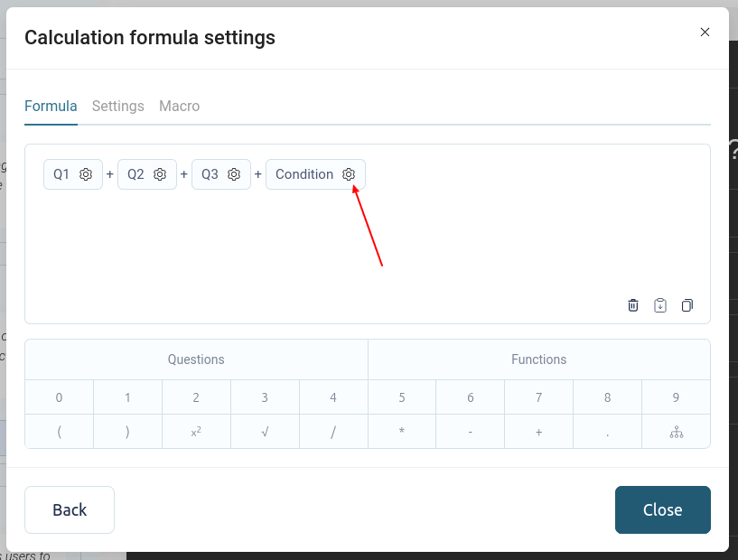Copy formula with the copy icon
This screenshot has height=560, width=738.
(687, 305)
